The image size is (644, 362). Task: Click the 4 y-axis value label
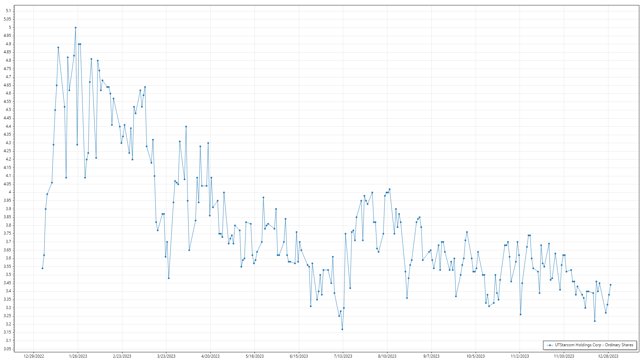(10, 192)
